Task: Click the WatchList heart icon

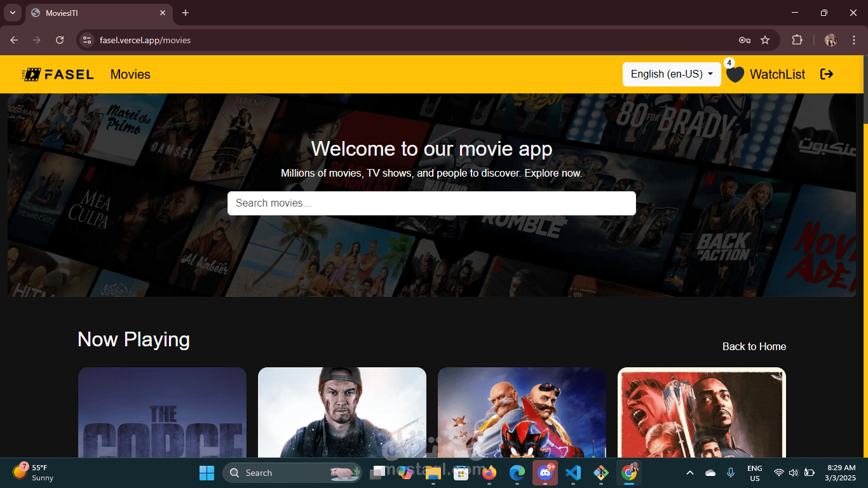Action: 735,74
